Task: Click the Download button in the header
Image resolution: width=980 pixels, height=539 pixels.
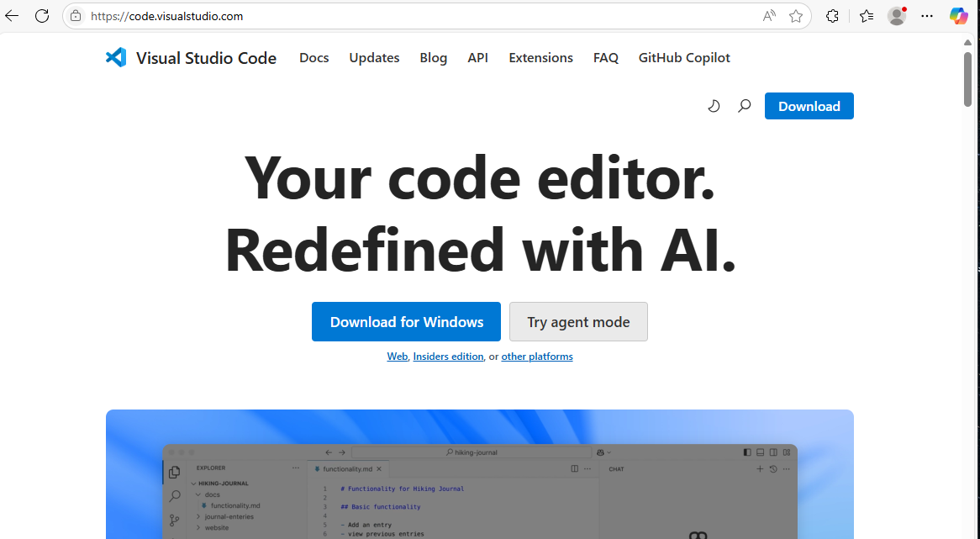Action: click(809, 106)
